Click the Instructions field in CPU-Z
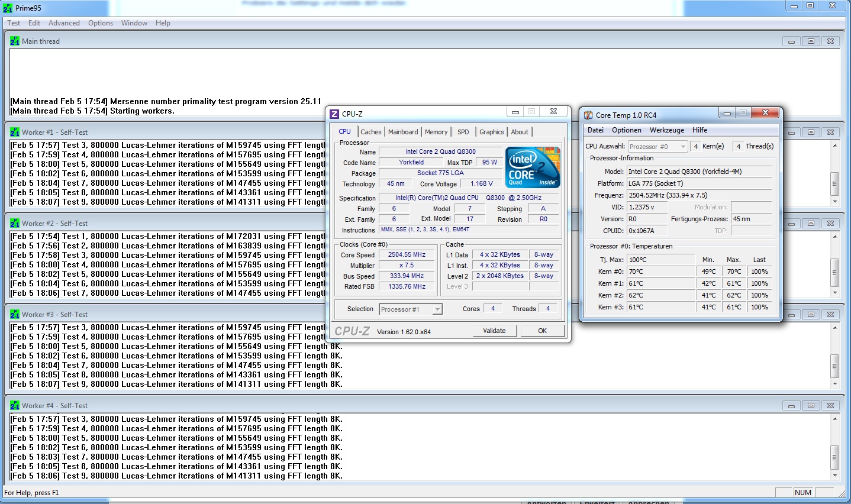 (x=470, y=230)
